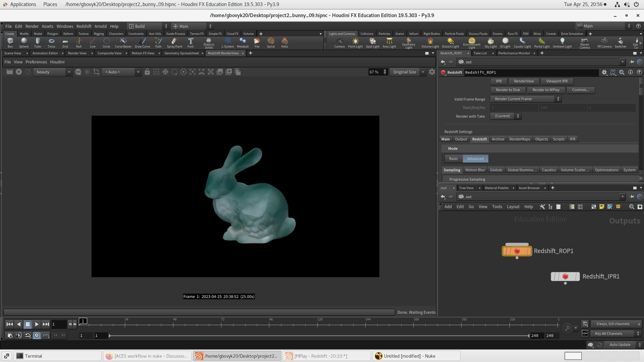Click the render view settings gear
This screenshot has height=362, width=644.
pos(432,72)
